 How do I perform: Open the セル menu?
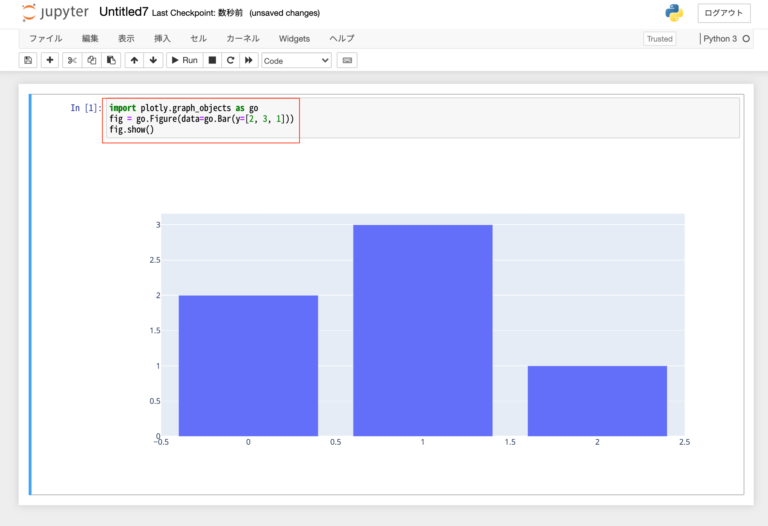(198, 39)
